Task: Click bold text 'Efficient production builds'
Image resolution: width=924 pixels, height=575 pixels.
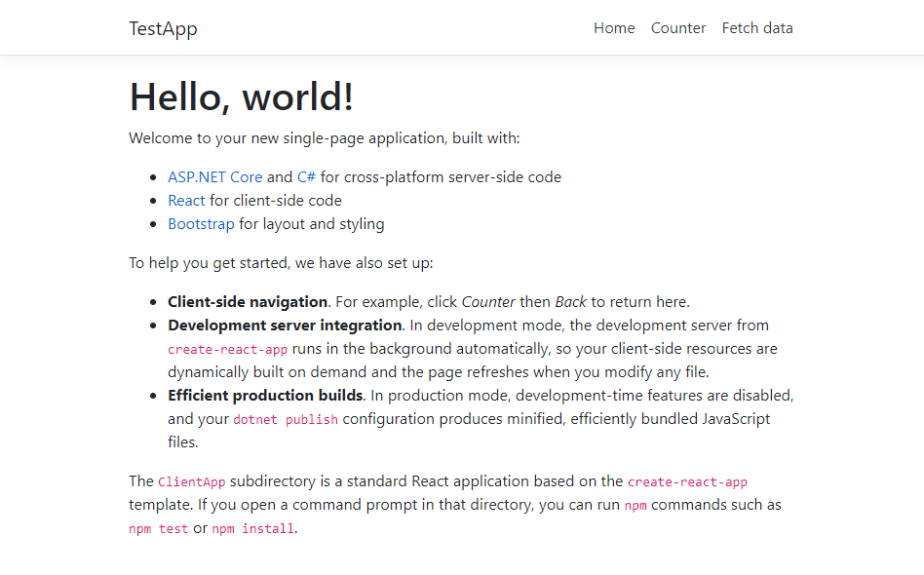Action: pos(265,396)
